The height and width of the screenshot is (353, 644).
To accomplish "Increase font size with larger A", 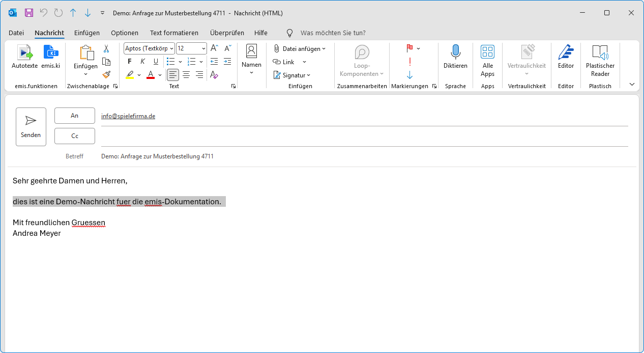I will [214, 48].
